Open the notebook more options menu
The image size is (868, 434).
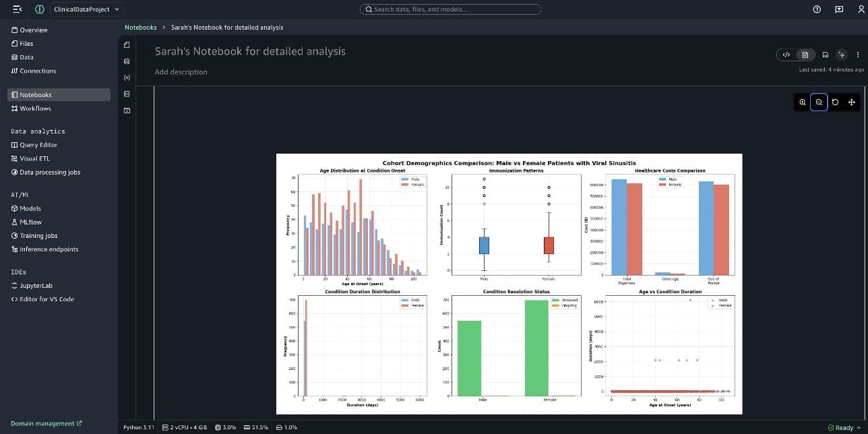[857, 55]
